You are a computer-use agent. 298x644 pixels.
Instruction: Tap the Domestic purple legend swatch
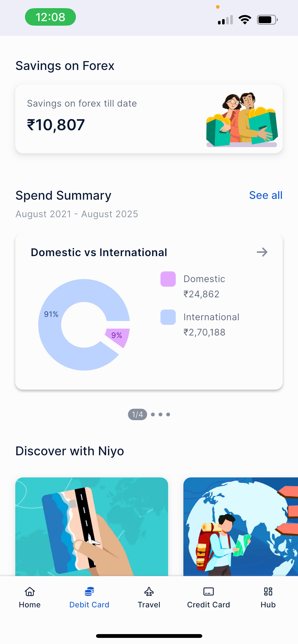[168, 279]
